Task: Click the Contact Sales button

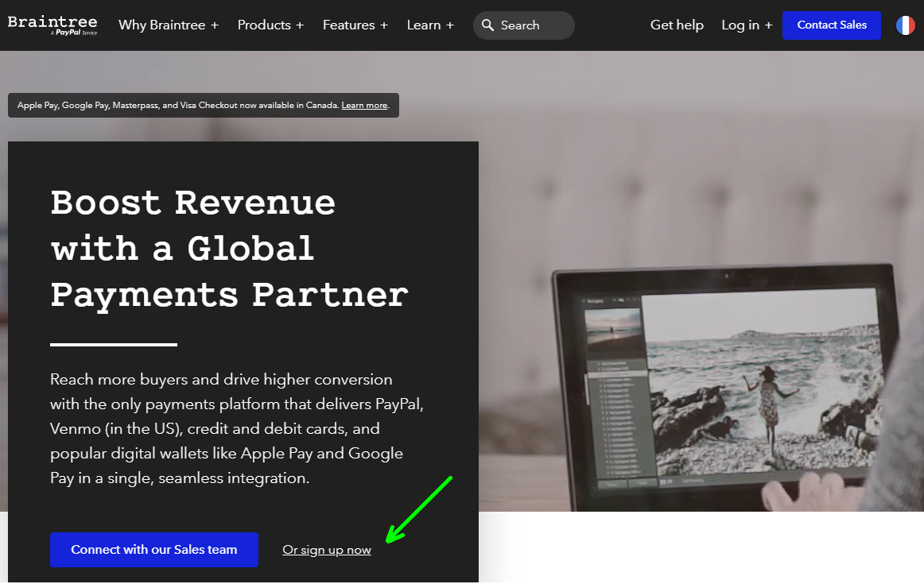Action: (x=831, y=25)
